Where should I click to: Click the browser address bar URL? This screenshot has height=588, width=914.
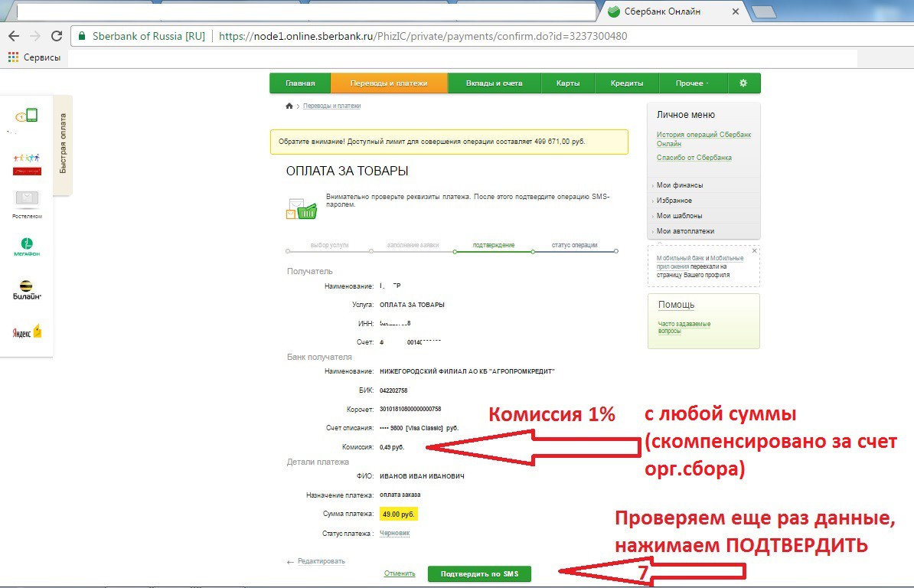point(423,36)
